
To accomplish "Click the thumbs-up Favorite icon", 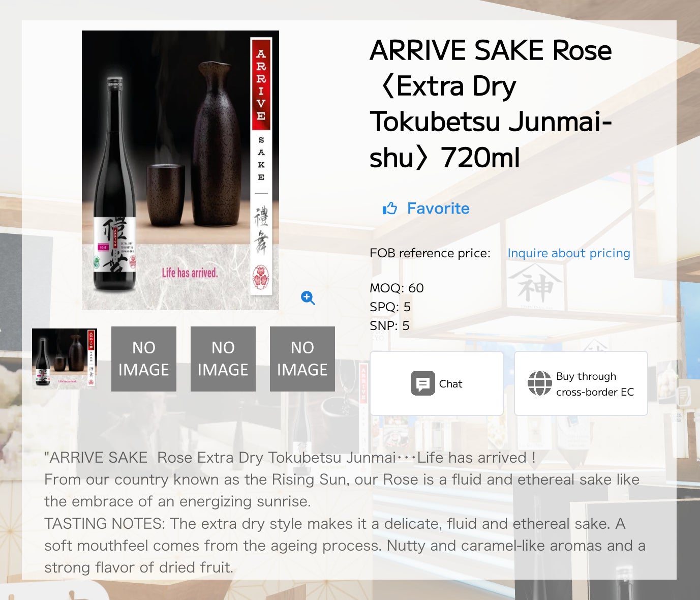I will pyautogui.click(x=390, y=208).
